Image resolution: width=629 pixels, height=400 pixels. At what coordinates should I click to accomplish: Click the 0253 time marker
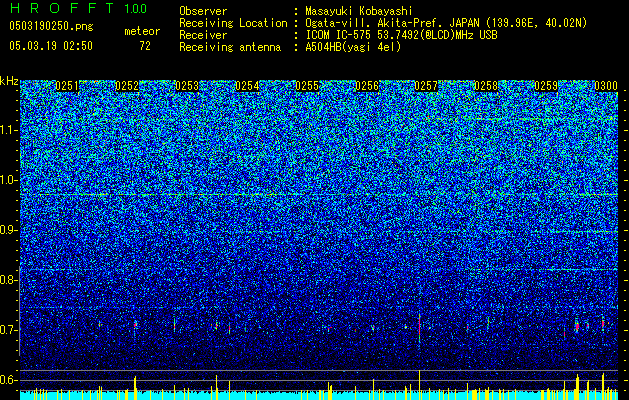point(187,86)
